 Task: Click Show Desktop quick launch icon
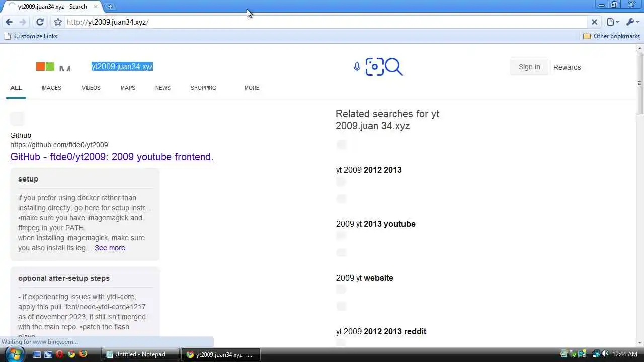point(37,354)
